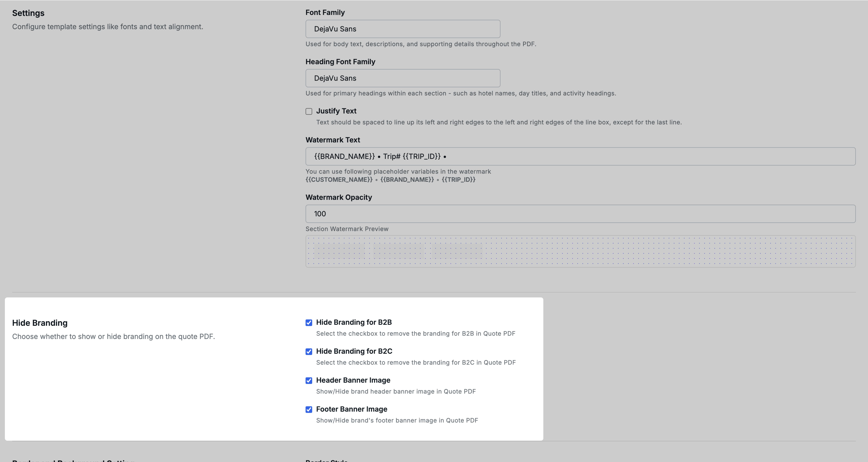Open the Font Family dropdown
The height and width of the screenshot is (462, 868).
coord(403,29)
